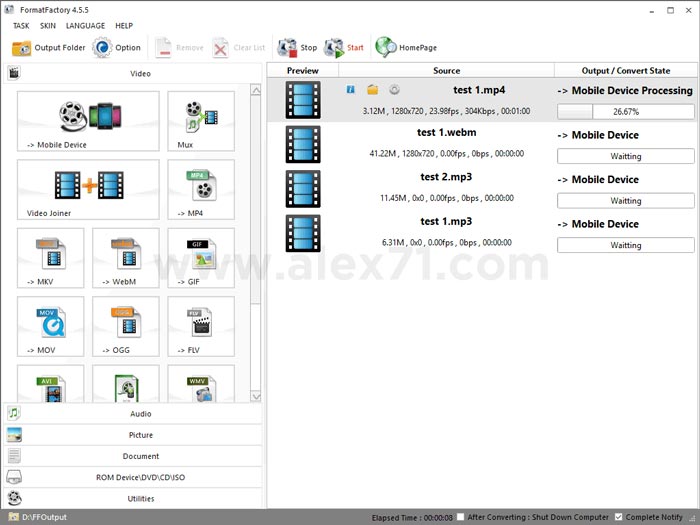Select the MP4 conversion tile

(x=201, y=189)
